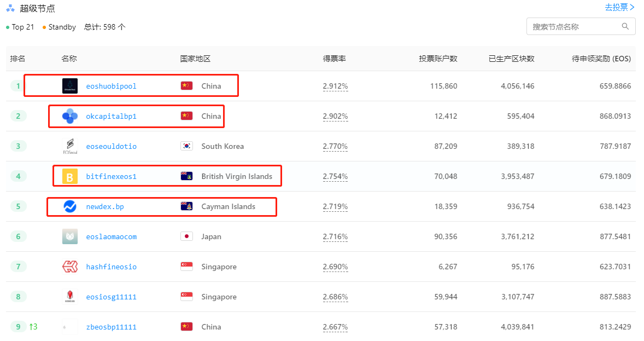Open the okcapitalbp1 node page
Screen dimensions: 644x341
click(111, 116)
